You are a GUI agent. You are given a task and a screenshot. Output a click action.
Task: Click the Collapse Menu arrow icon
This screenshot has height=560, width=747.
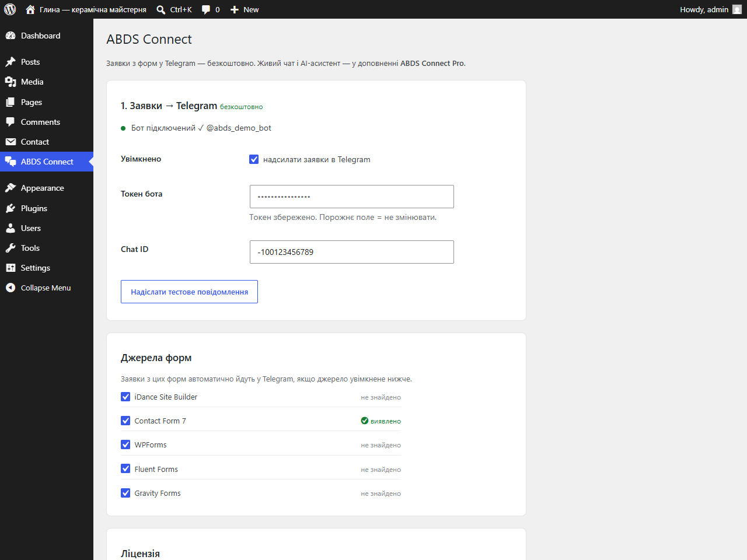click(11, 288)
